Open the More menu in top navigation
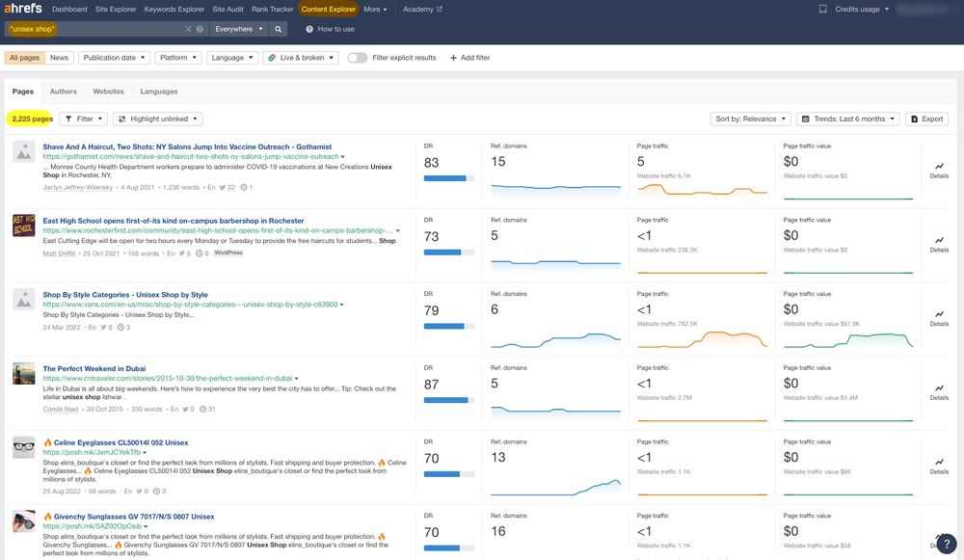 pyautogui.click(x=374, y=9)
